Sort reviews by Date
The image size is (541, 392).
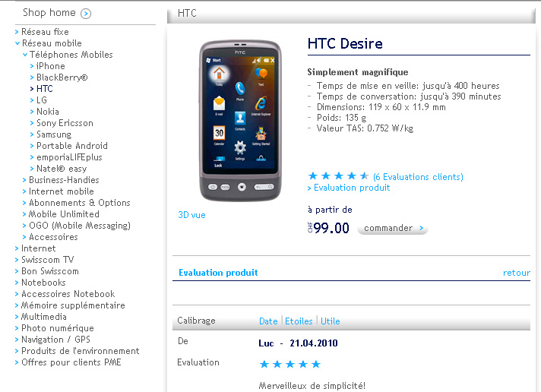[268, 321]
